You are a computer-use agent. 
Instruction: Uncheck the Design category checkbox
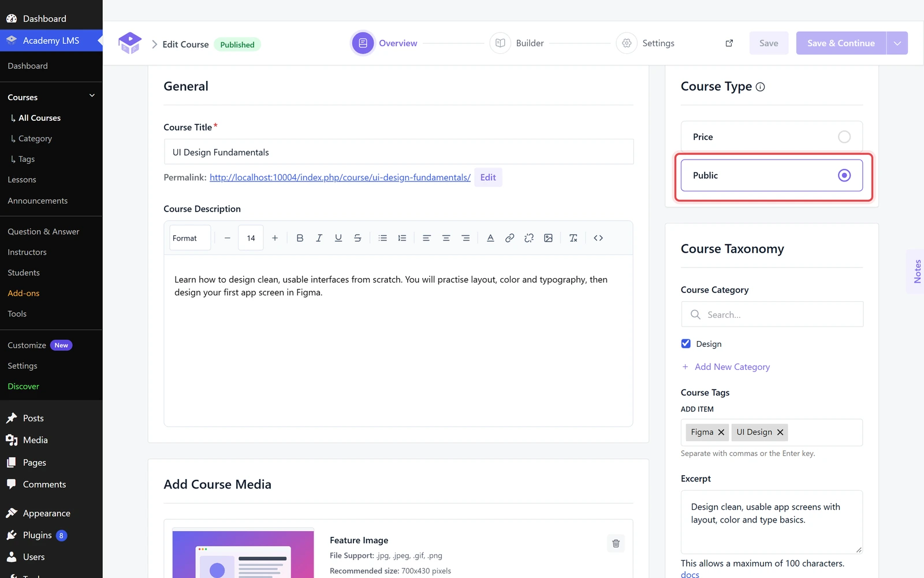pyautogui.click(x=685, y=343)
